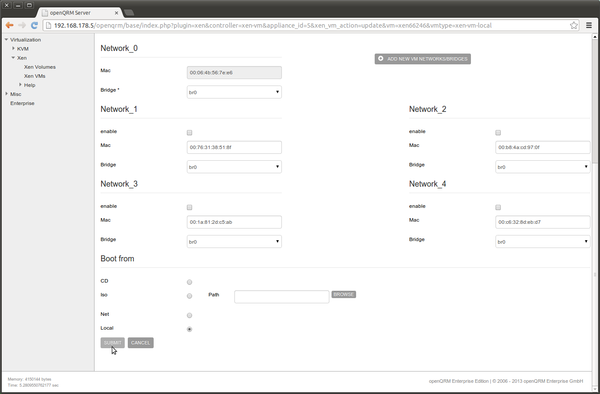This screenshot has height=394, width=600.
Task: Open the Network_4 Bridge dropdown
Action: pos(543,241)
